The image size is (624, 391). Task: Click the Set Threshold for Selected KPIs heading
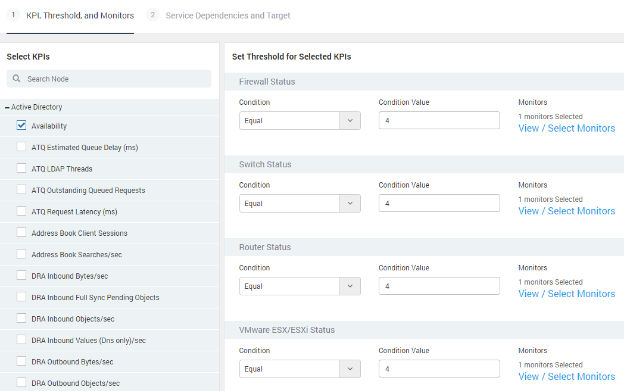click(x=292, y=57)
